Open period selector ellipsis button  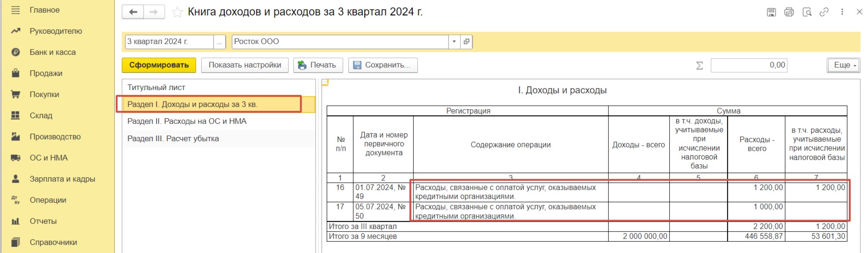click(x=219, y=41)
